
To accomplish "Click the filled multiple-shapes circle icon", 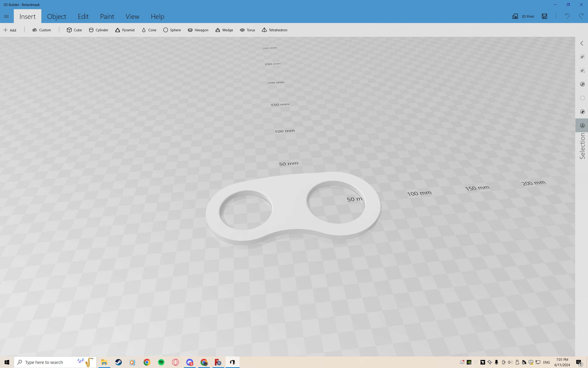I will [582, 112].
